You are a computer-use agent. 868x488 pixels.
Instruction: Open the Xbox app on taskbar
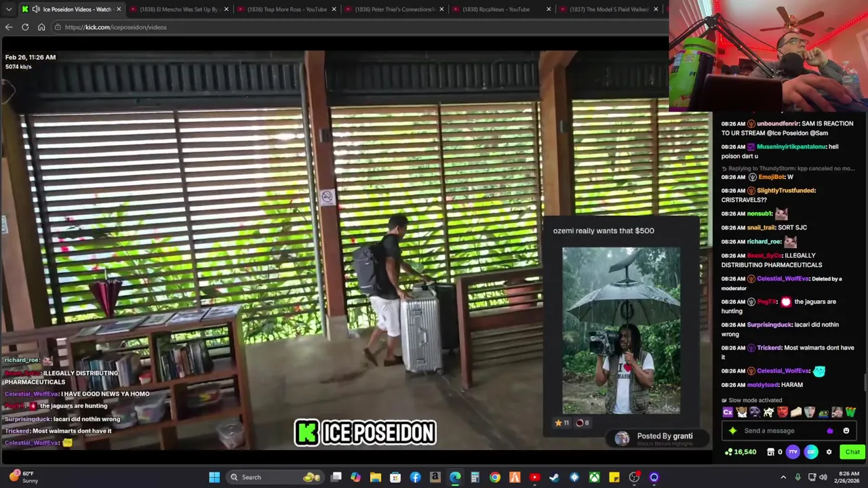[594, 477]
